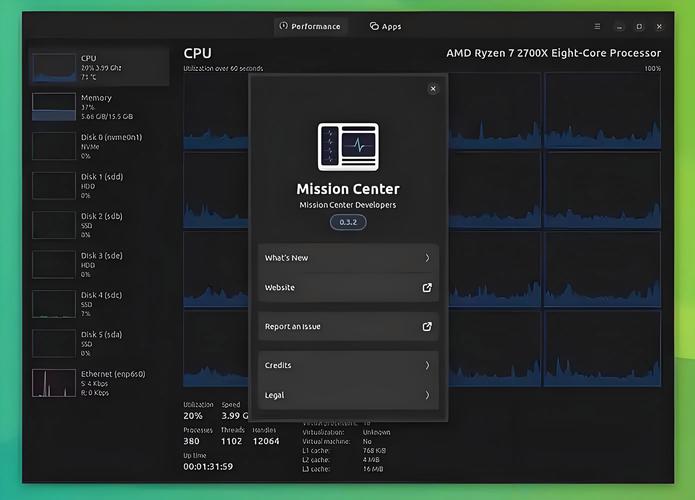Click Website external link icon
695x500 pixels.
pyautogui.click(x=427, y=288)
